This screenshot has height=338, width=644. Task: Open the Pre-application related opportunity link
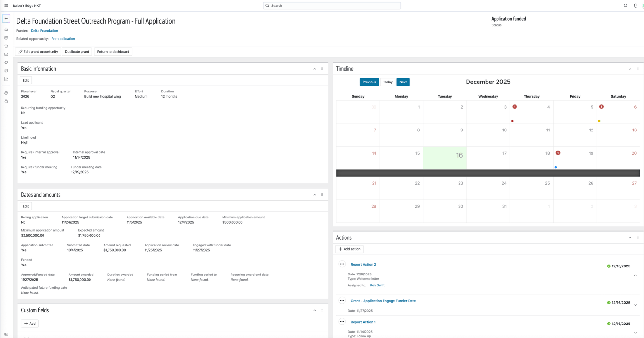[63, 39]
